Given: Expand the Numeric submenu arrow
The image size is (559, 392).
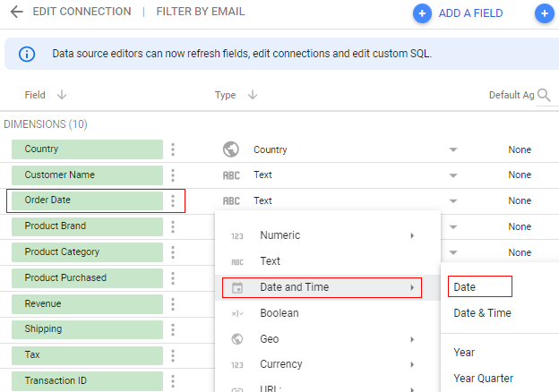Looking at the screenshot, I should (412, 235).
